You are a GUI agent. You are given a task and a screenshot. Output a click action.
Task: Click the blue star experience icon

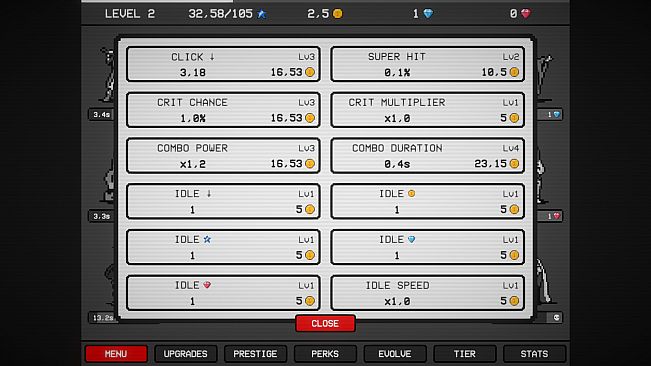pyautogui.click(x=262, y=14)
